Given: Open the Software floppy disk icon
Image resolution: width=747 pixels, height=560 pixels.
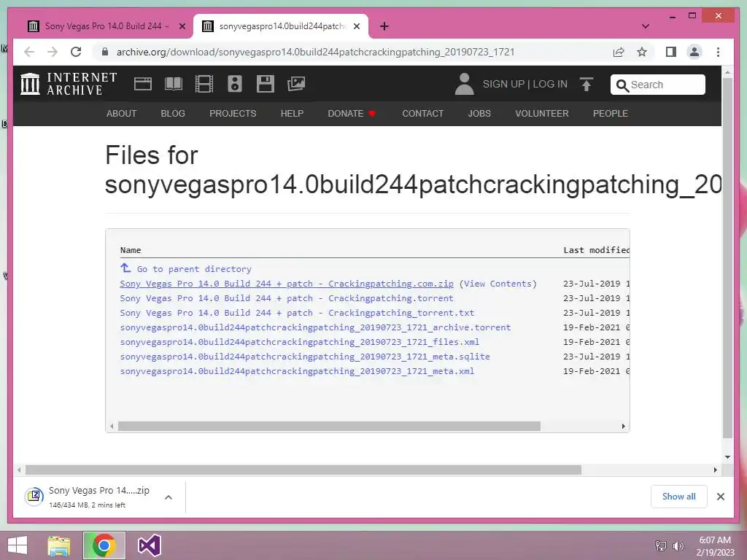Looking at the screenshot, I should [266, 84].
